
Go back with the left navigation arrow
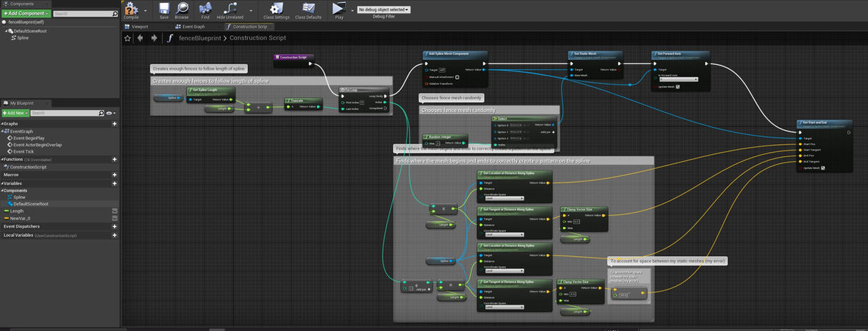(x=140, y=38)
